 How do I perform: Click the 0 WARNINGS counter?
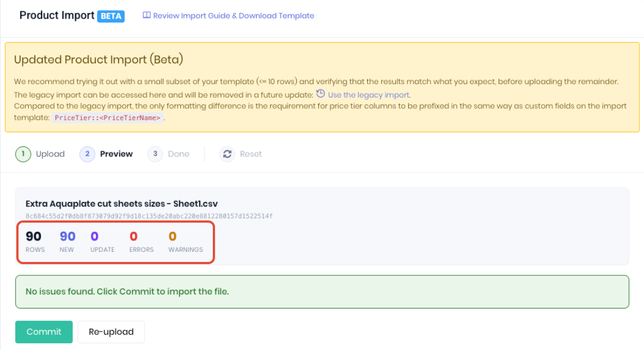click(x=186, y=241)
